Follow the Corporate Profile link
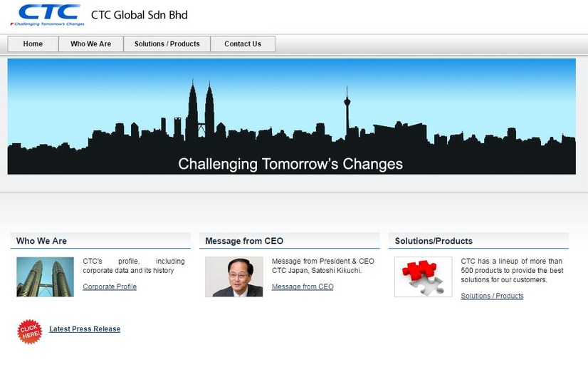The image size is (588, 372). 110,286
